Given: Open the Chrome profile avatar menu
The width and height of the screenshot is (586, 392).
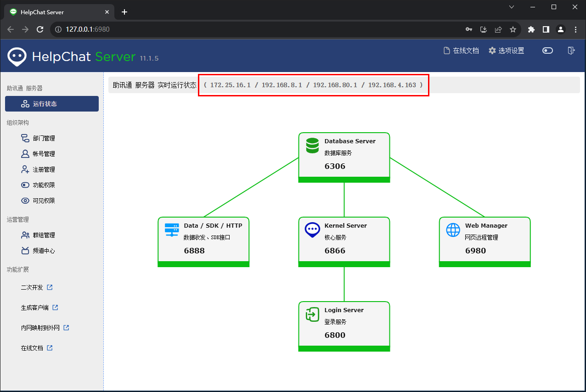Looking at the screenshot, I should click(x=561, y=29).
